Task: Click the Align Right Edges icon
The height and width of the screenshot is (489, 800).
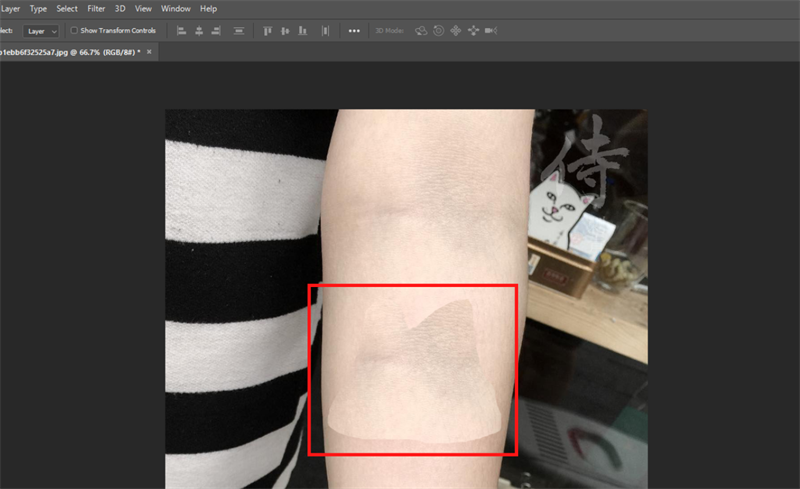Action: coord(216,31)
